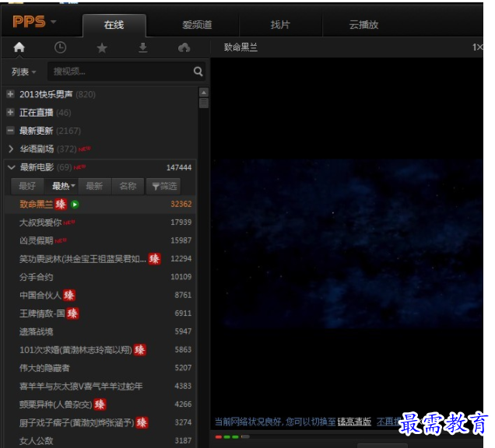Click the 臻 badge beside 颤栗异种
This screenshot has height=448, width=495.
coord(100,404)
